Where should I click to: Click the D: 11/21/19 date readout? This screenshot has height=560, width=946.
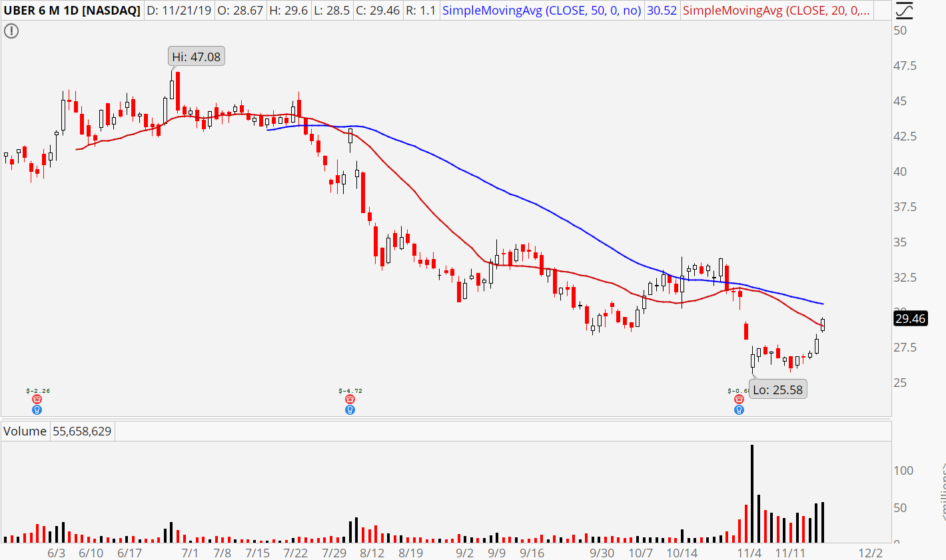click(180, 11)
